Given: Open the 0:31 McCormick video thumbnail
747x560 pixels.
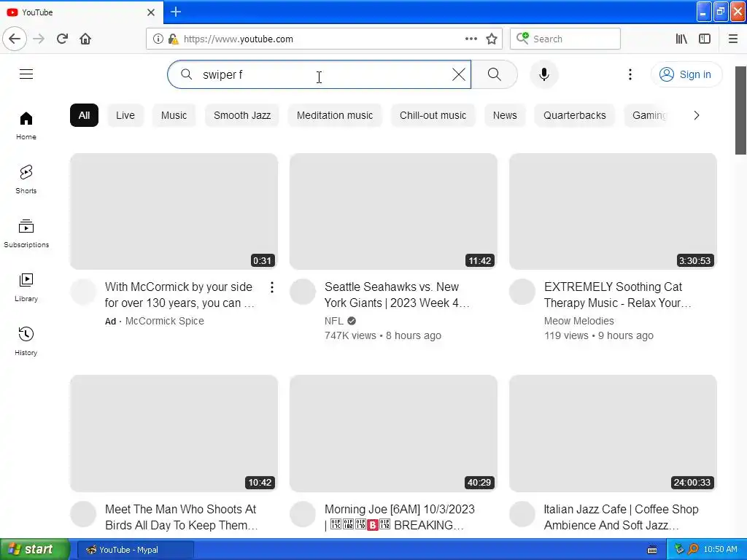Looking at the screenshot, I should click(174, 211).
